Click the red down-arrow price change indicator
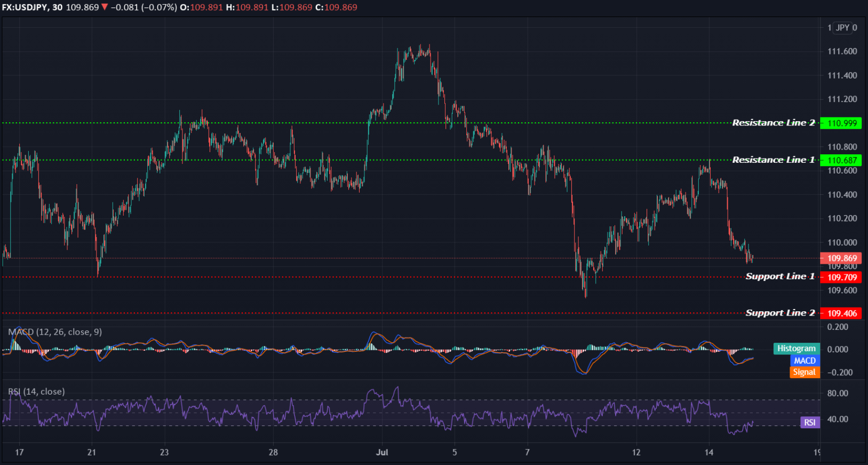This screenshot has width=868, height=465. [105, 7]
